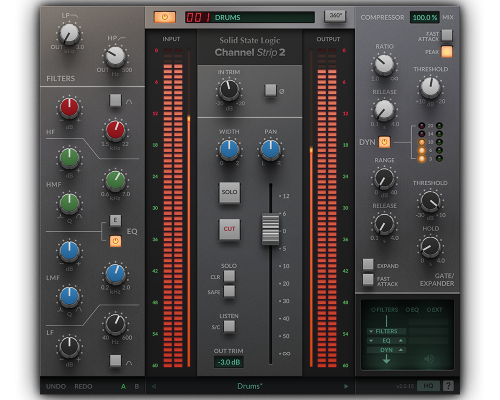Move DYN up in processing order
Viewport: 500px width, 400px height.
401,350
